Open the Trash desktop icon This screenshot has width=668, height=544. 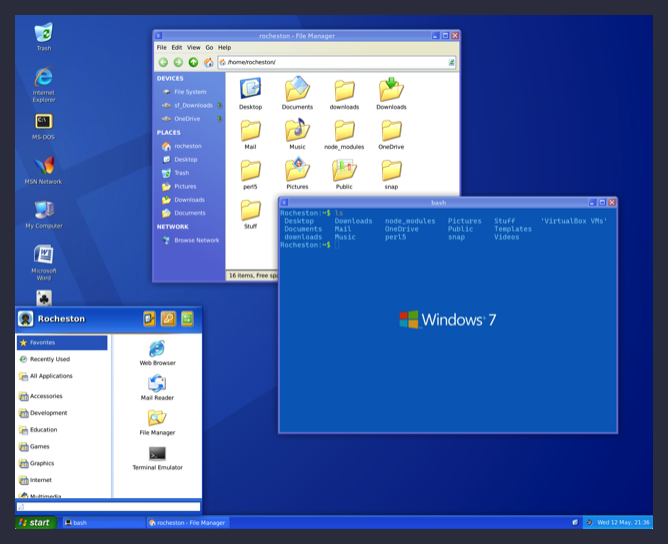tap(43, 37)
